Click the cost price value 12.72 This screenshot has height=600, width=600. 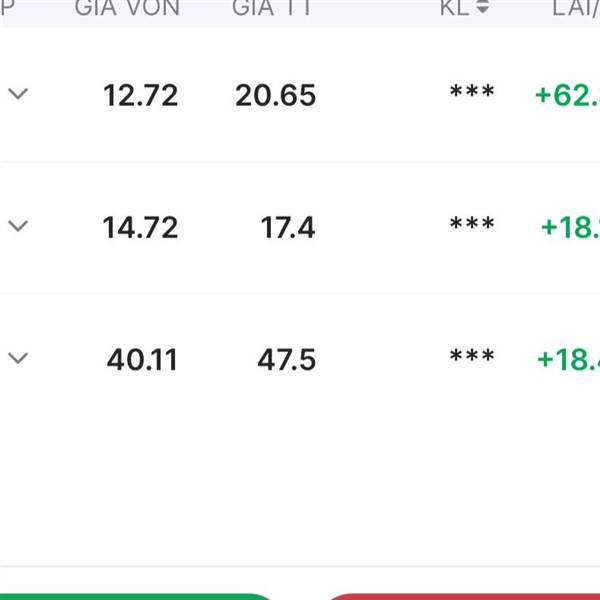pyautogui.click(x=140, y=95)
